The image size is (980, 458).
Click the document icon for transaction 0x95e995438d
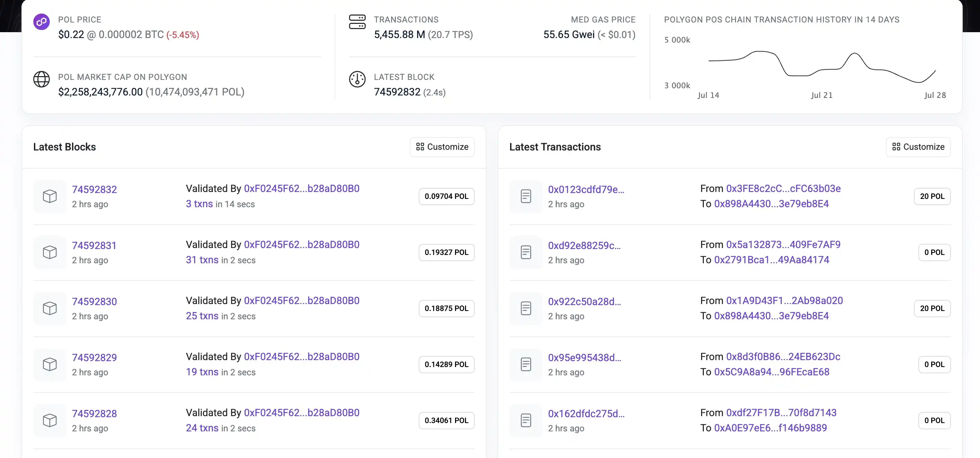[x=526, y=364]
